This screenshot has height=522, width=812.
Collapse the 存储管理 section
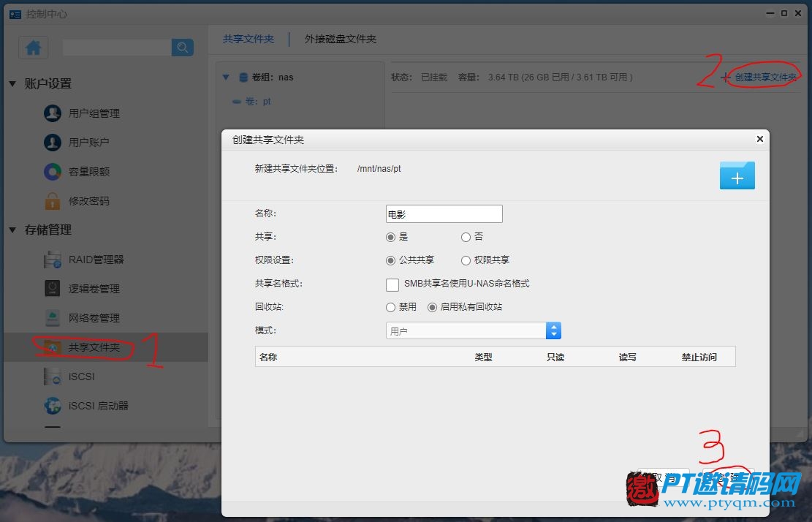click(x=12, y=230)
